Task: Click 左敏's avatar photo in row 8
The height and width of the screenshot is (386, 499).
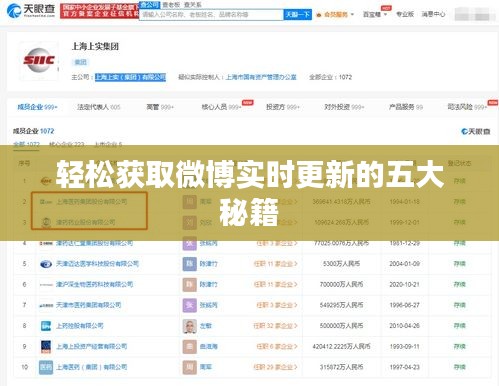Action: coord(190,326)
